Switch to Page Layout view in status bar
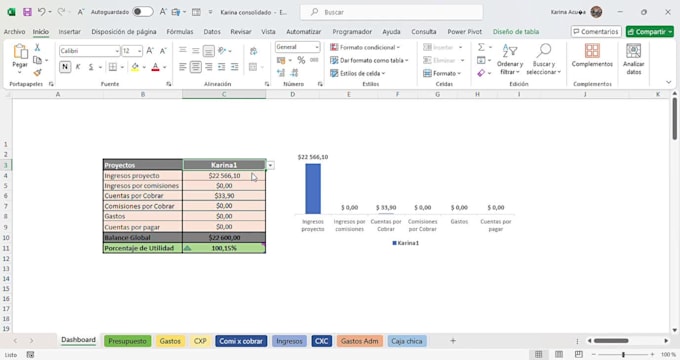 click(559, 354)
